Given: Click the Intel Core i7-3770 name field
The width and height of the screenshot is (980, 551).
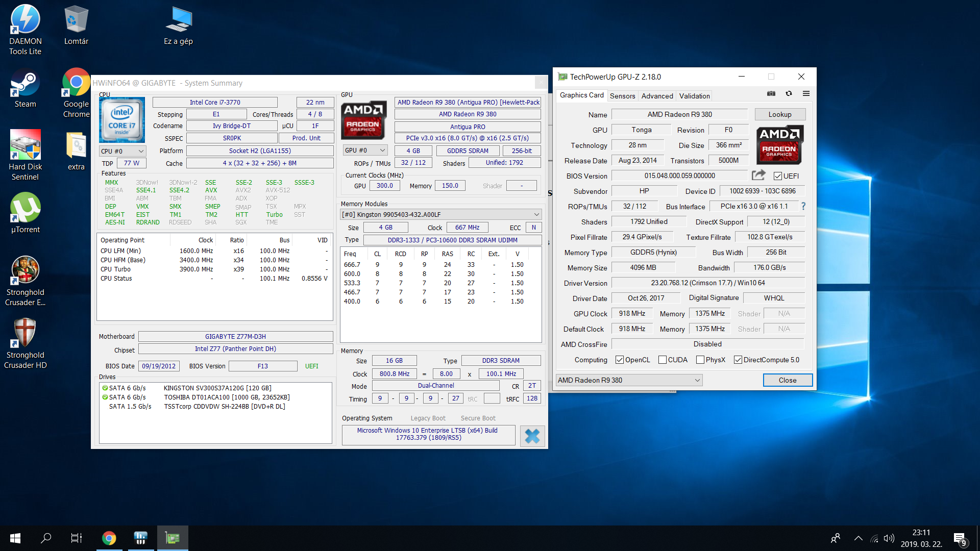Looking at the screenshot, I should point(215,102).
